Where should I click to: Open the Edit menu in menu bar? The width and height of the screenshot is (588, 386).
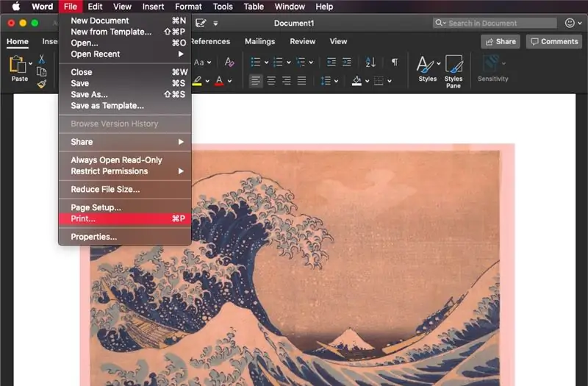(95, 7)
